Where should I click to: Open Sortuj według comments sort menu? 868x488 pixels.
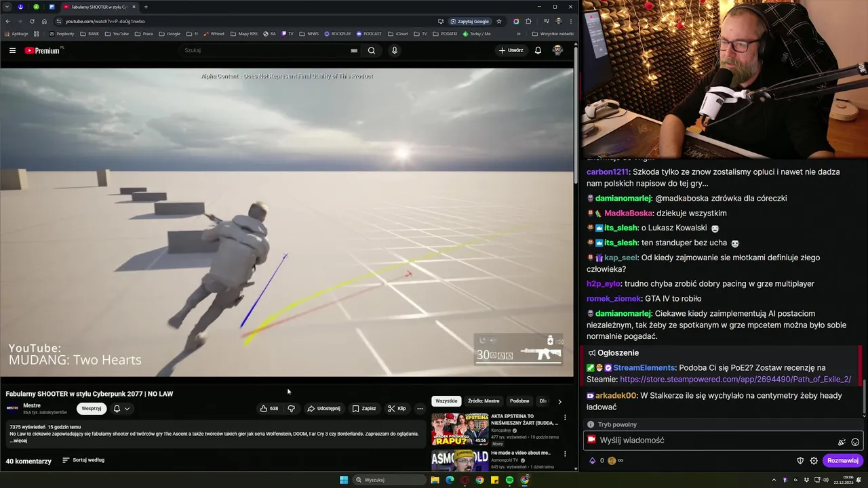83,460
